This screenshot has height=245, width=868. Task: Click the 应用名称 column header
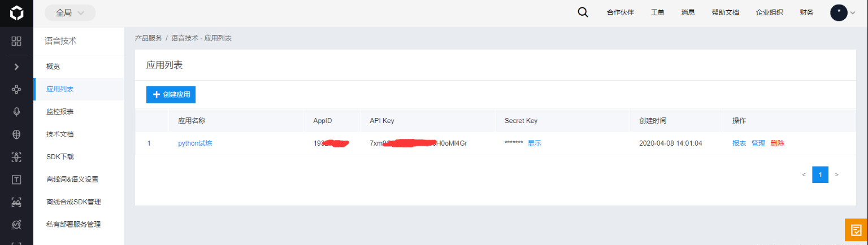tap(192, 121)
